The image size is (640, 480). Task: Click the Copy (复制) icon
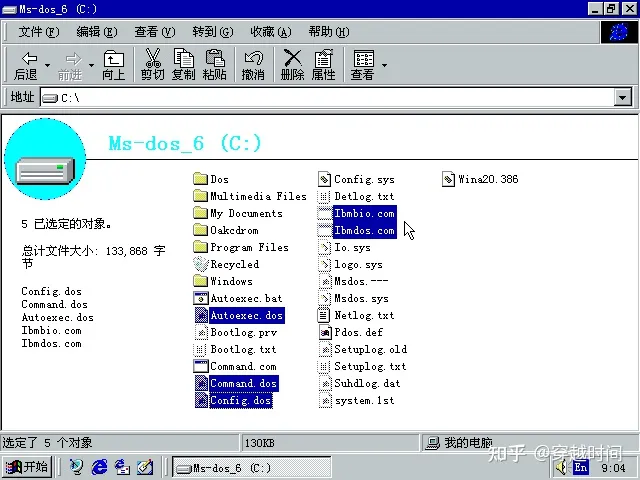[x=183, y=65]
